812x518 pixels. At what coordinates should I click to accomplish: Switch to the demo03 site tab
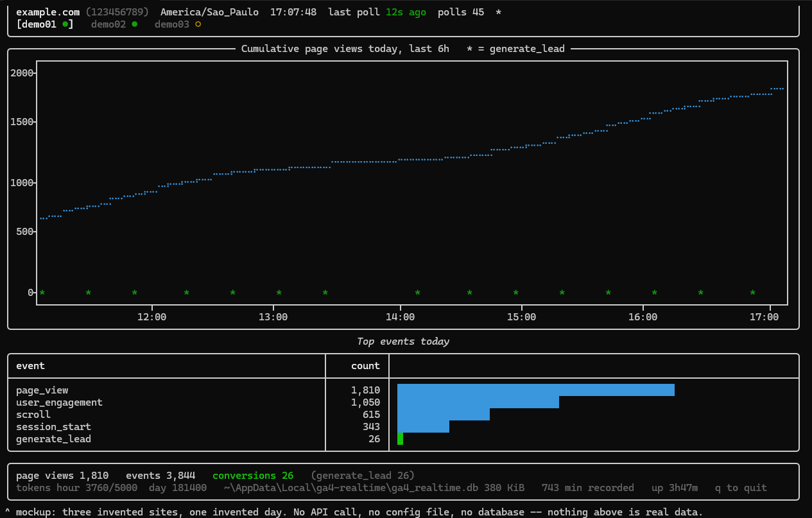[178, 24]
